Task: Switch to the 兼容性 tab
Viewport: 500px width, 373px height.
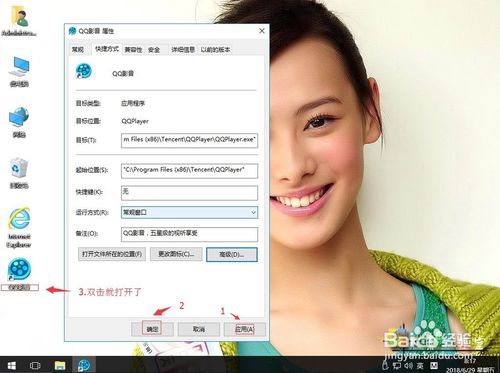Action: pyautogui.click(x=133, y=50)
